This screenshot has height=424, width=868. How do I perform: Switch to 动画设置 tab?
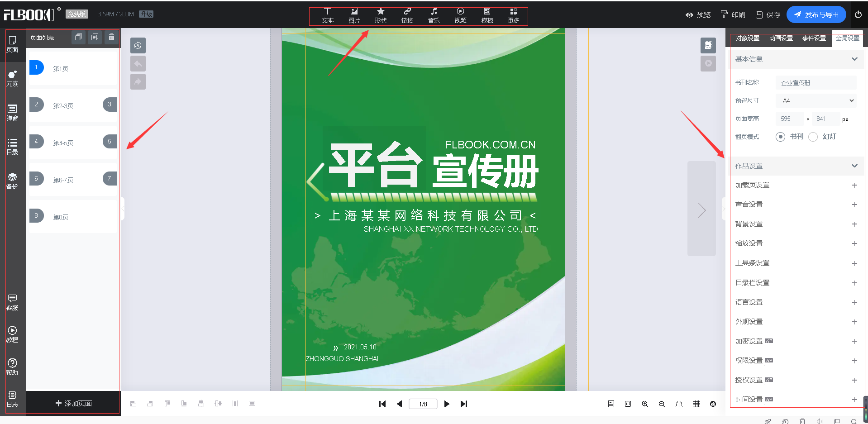tap(781, 38)
